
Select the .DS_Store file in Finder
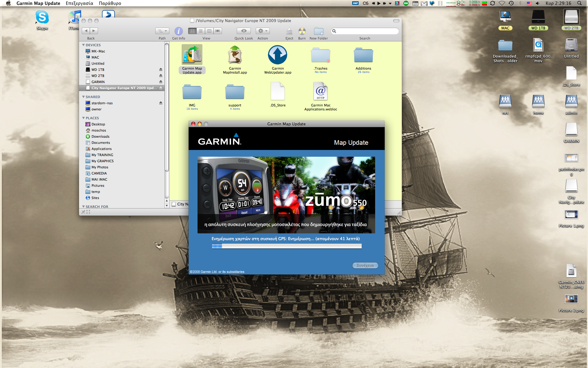coord(278,94)
